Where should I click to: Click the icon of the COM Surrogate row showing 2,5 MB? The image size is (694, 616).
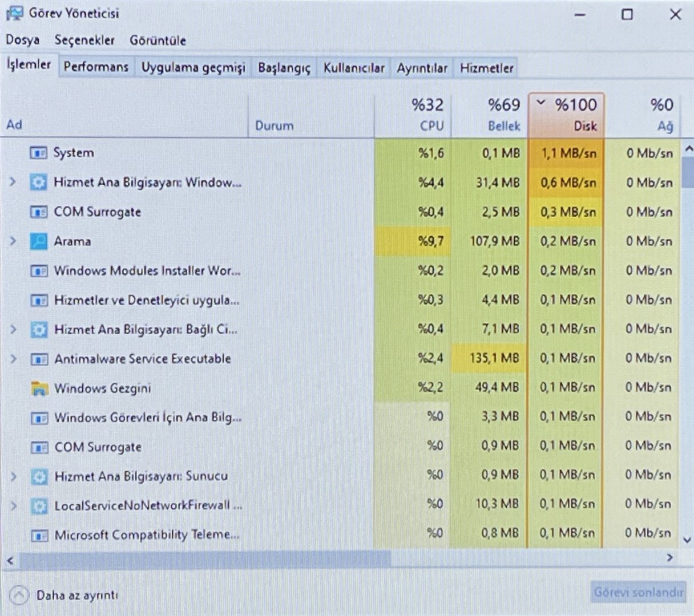pyautogui.click(x=38, y=212)
